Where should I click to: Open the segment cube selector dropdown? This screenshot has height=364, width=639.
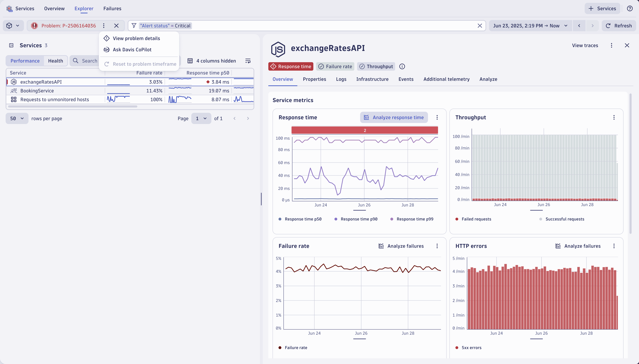click(x=13, y=25)
